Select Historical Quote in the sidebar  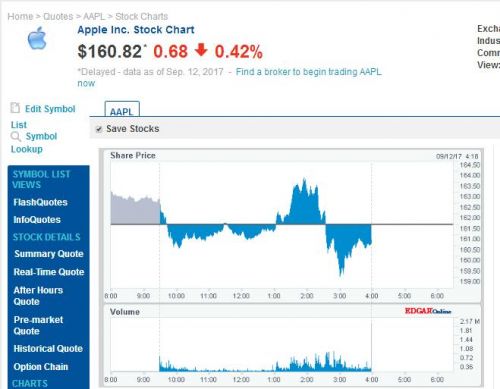click(x=48, y=349)
